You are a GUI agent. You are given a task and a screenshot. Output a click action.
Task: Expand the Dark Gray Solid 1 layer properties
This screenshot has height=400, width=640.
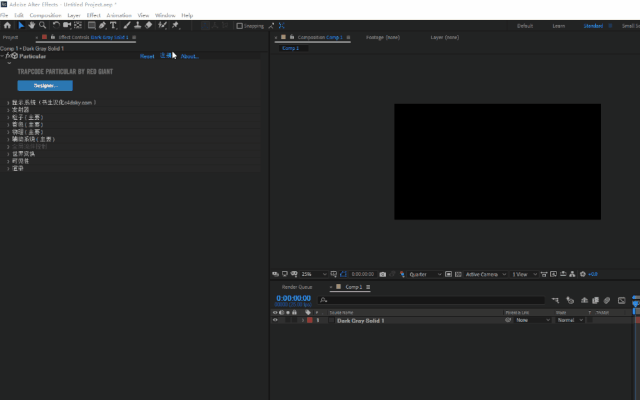[x=303, y=320]
